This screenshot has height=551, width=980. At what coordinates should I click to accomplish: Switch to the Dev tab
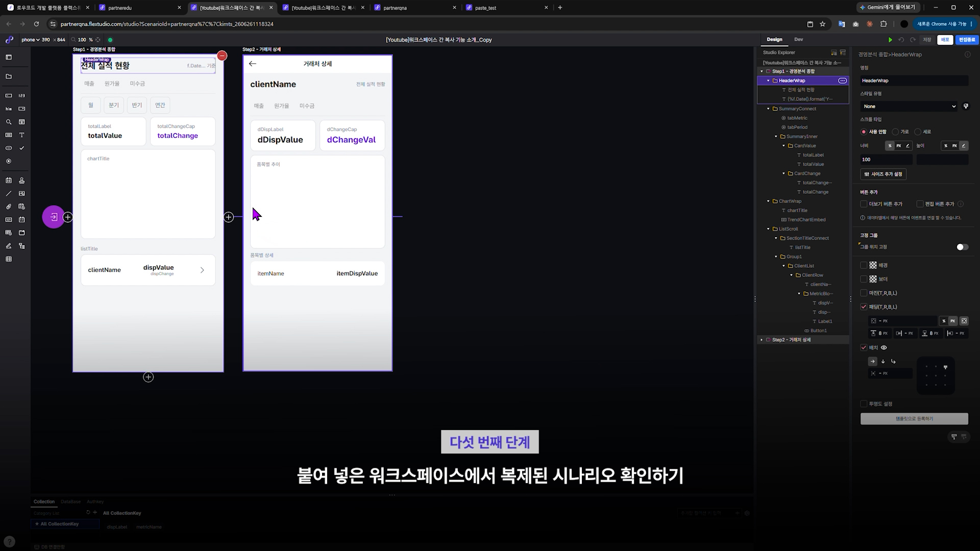798,39
